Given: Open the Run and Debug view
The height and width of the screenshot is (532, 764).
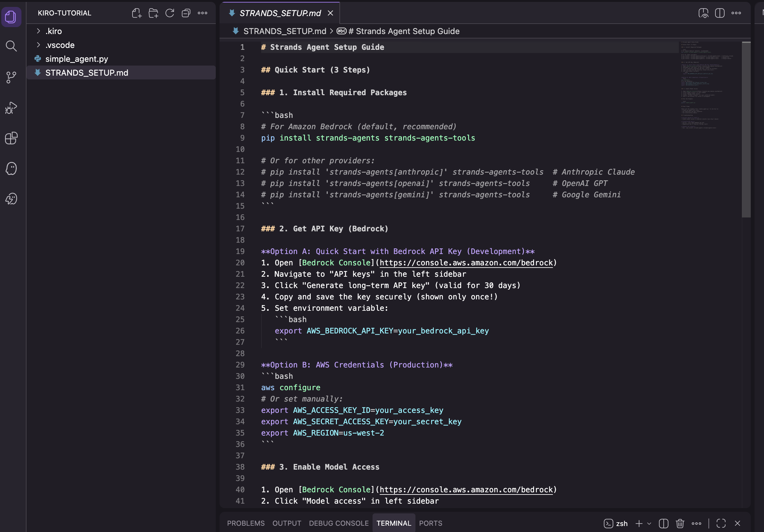Looking at the screenshot, I should coord(11,108).
